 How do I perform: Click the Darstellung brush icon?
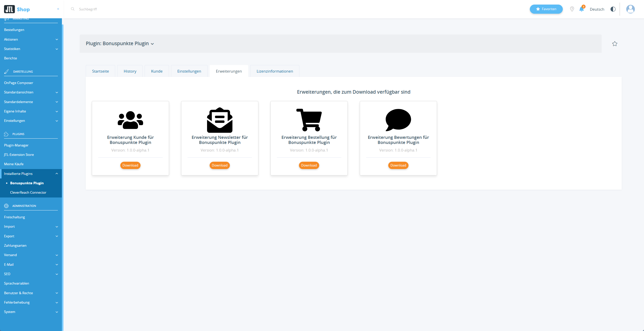7,72
